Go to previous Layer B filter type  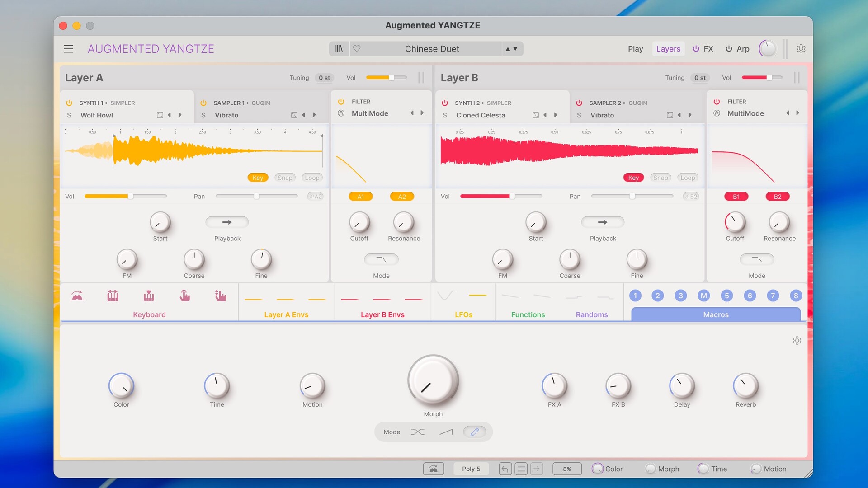(x=788, y=113)
